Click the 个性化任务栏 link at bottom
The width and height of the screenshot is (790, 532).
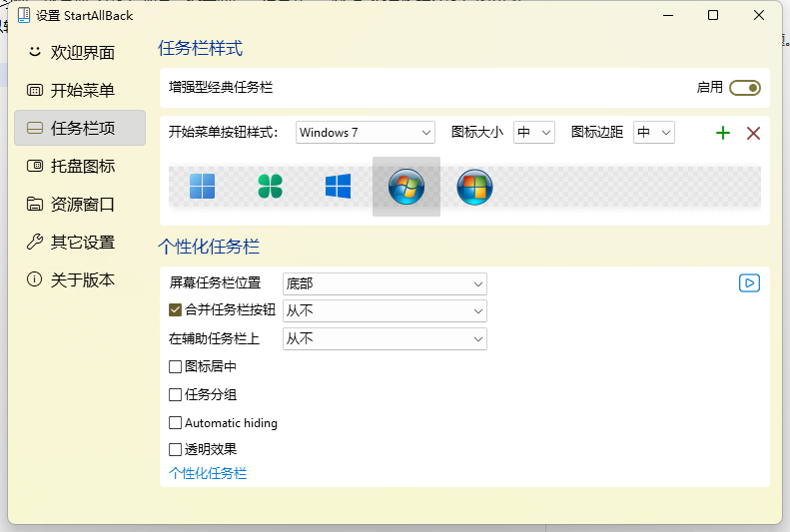pyautogui.click(x=208, y=473)
